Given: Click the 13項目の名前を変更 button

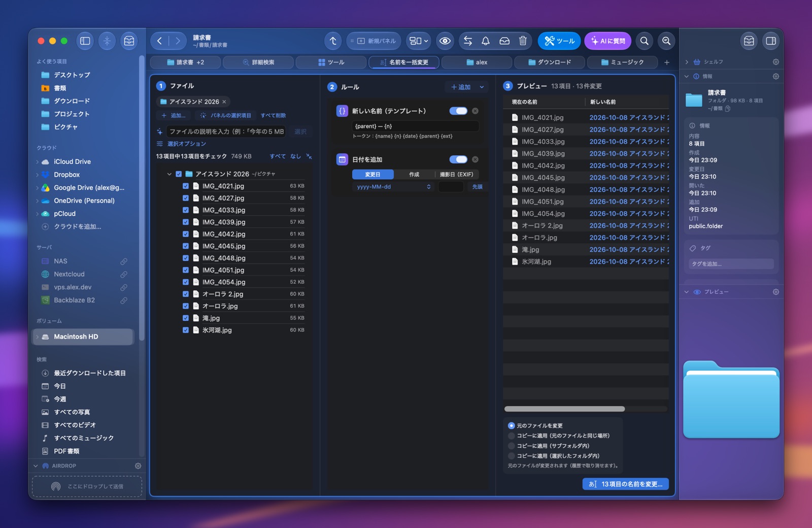Looking at the screenshot, I should coord(625,484).
